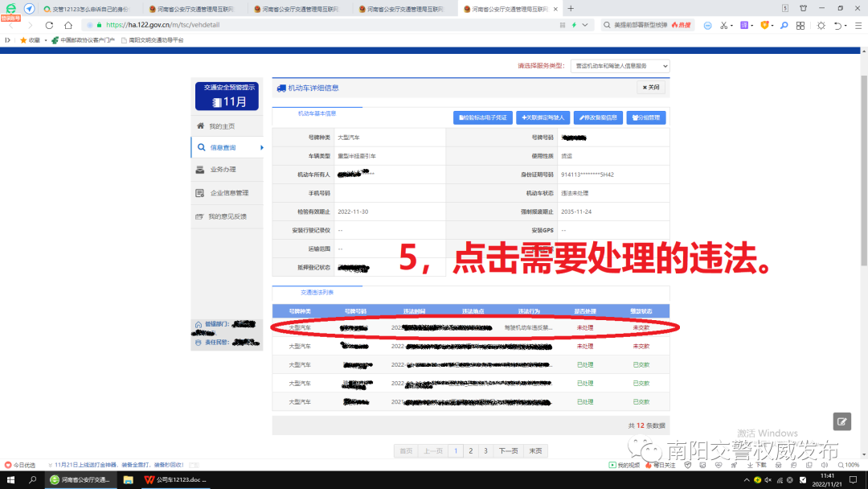Expand the arrow next to the scissors tool
This screenshot has width=868, height=489.
[731, 25]
